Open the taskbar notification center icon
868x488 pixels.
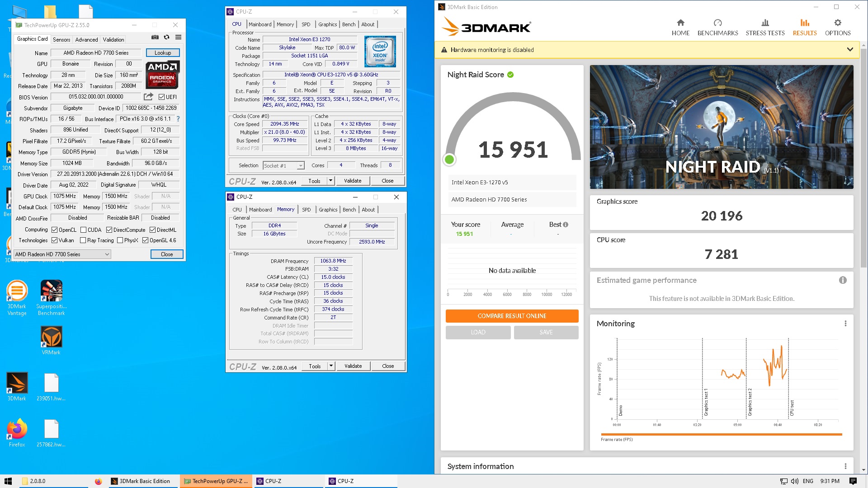(x=853, y=481)
